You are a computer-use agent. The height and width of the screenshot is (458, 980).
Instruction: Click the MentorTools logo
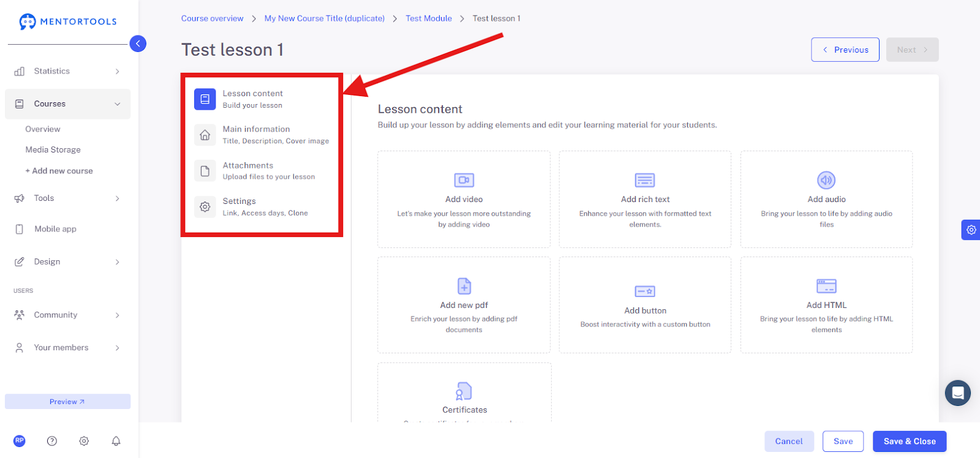67,21
